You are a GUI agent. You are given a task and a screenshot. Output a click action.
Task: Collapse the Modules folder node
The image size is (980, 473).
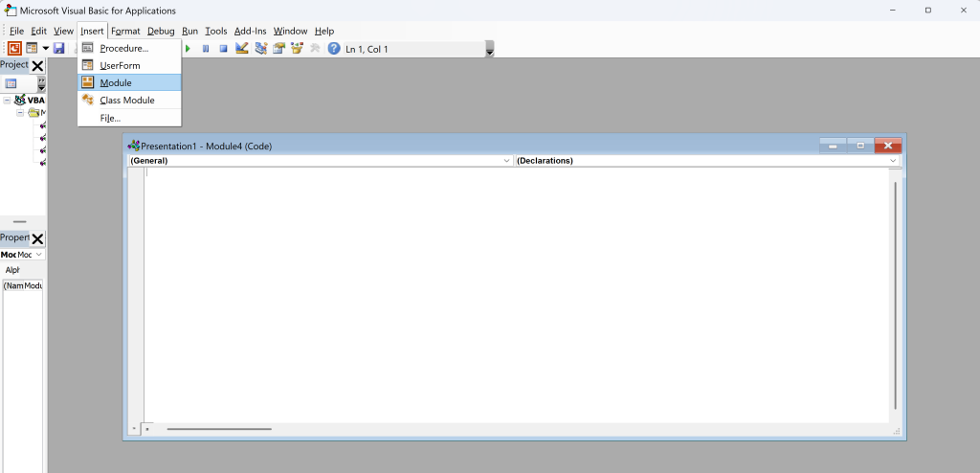(x=20, y=113)
